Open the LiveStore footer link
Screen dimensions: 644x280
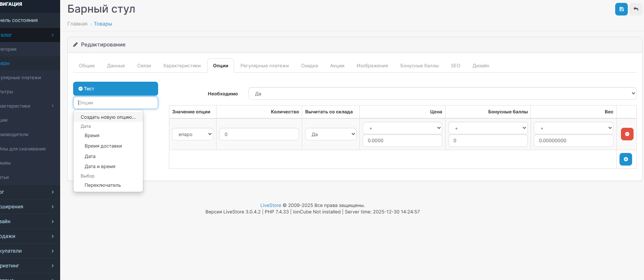pos(270,206)
